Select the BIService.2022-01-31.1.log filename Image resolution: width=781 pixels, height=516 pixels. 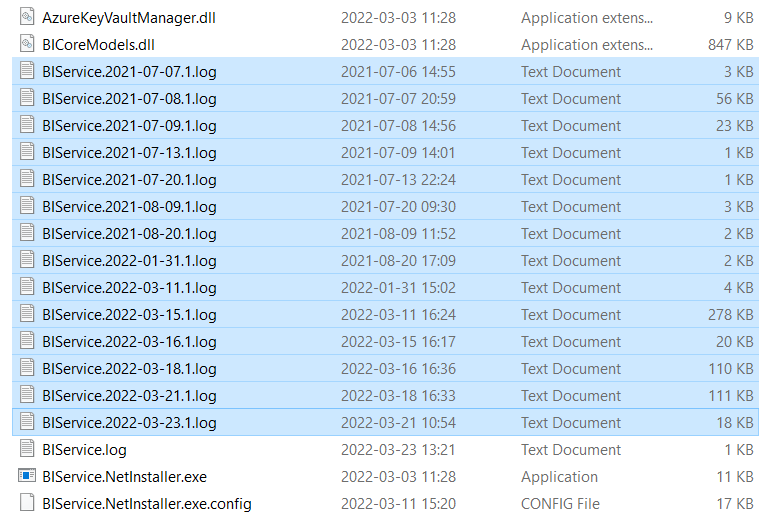(129, 261)
